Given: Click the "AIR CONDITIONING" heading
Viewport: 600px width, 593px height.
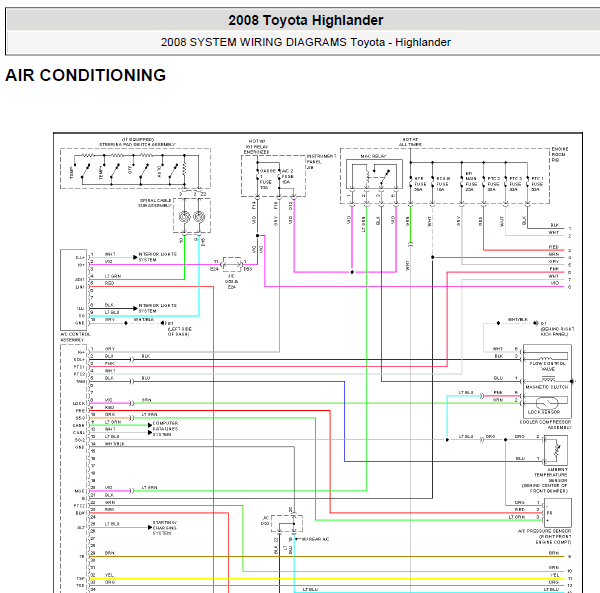Looking at the screenshot, I should [x=85, y=75].
